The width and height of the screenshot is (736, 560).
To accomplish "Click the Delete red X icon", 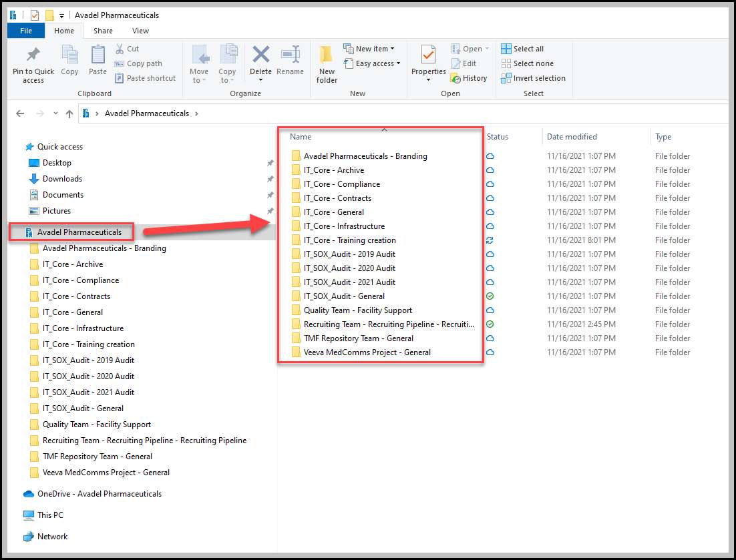I will coord(260,55).
